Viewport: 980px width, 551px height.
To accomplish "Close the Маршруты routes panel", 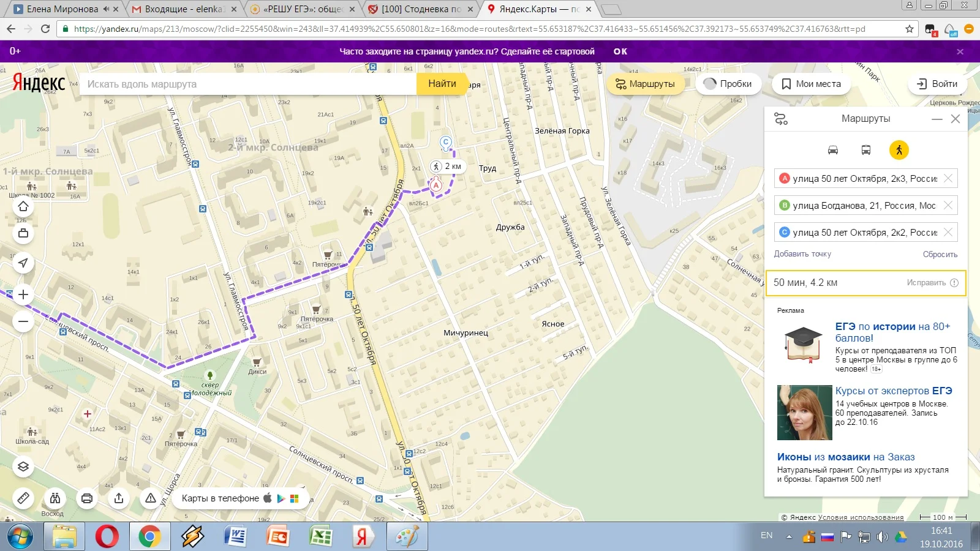I will (956, 119).
